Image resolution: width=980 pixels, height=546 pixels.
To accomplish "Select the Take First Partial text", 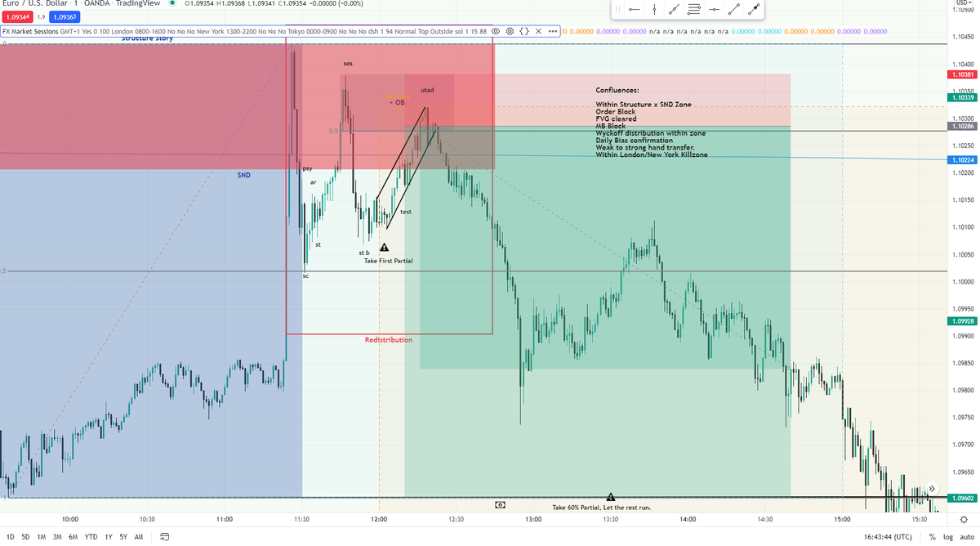I will (389, 261).
